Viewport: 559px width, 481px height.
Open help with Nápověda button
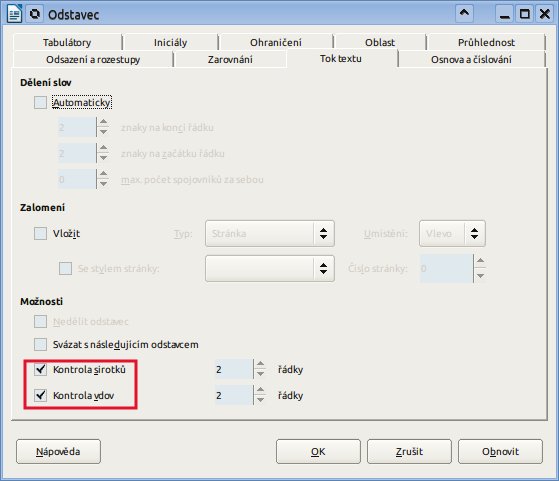[x=58, y=451]
